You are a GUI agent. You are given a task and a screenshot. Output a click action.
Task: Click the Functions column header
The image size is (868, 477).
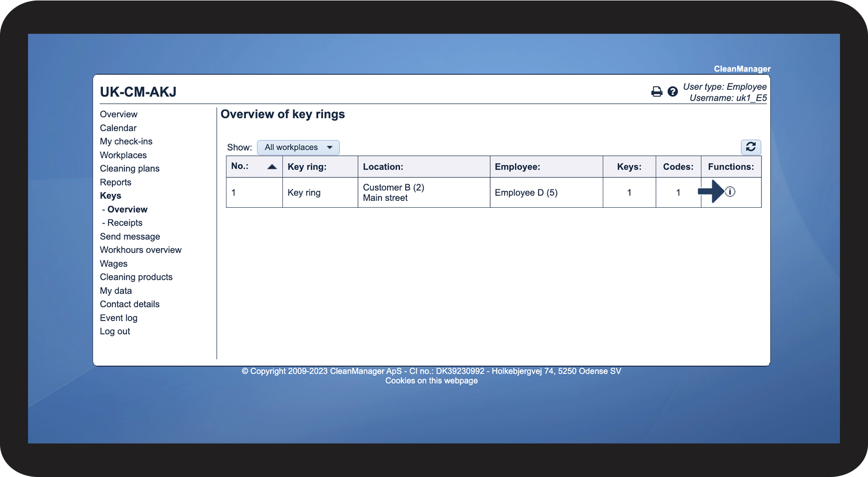click(x=731, y=167)
